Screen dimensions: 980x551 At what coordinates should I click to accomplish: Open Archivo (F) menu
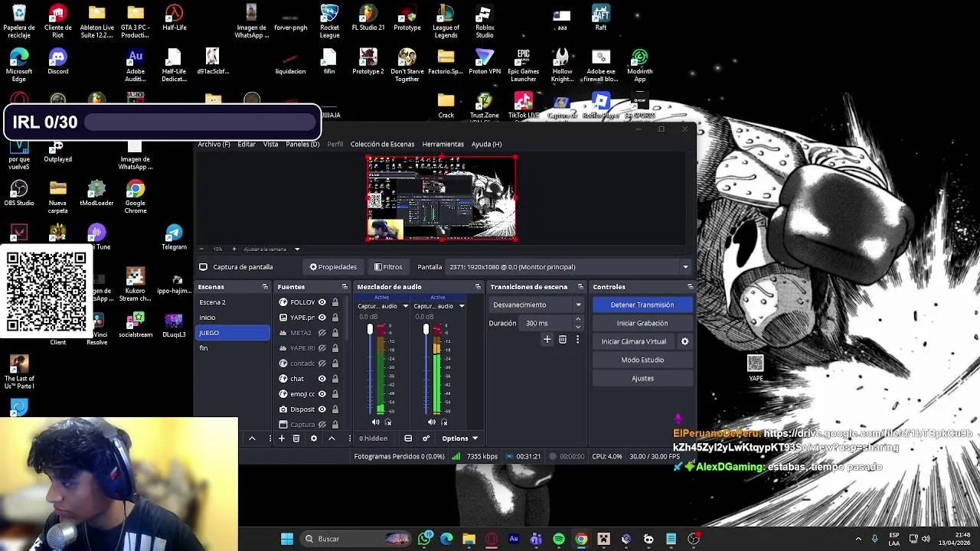tap(214, 144)
